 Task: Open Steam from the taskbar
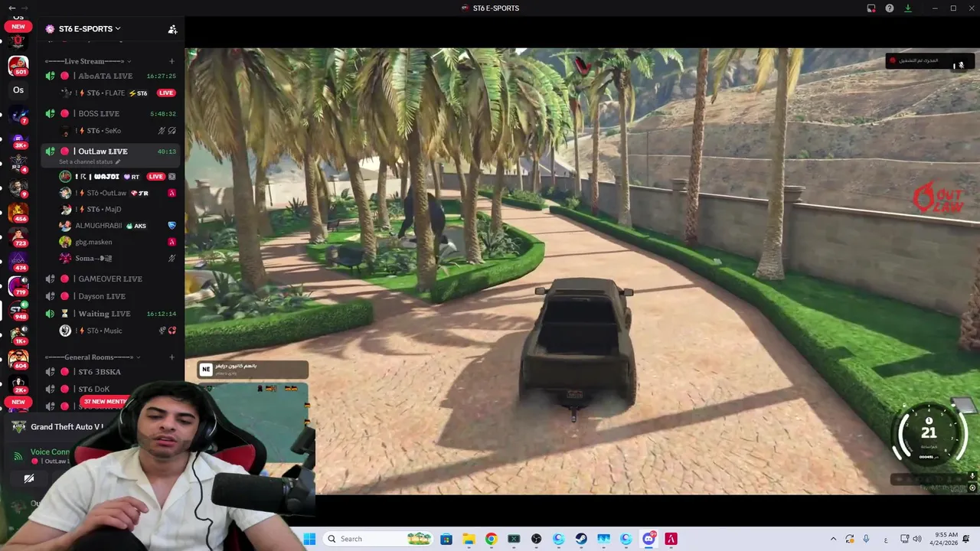click(x=581, y=539)
